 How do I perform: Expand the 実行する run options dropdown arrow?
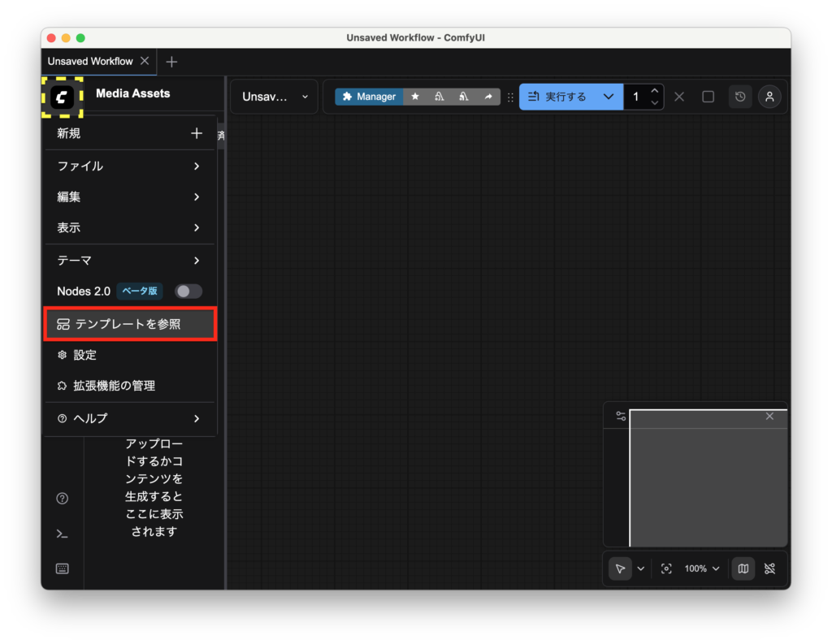[608, 97]
